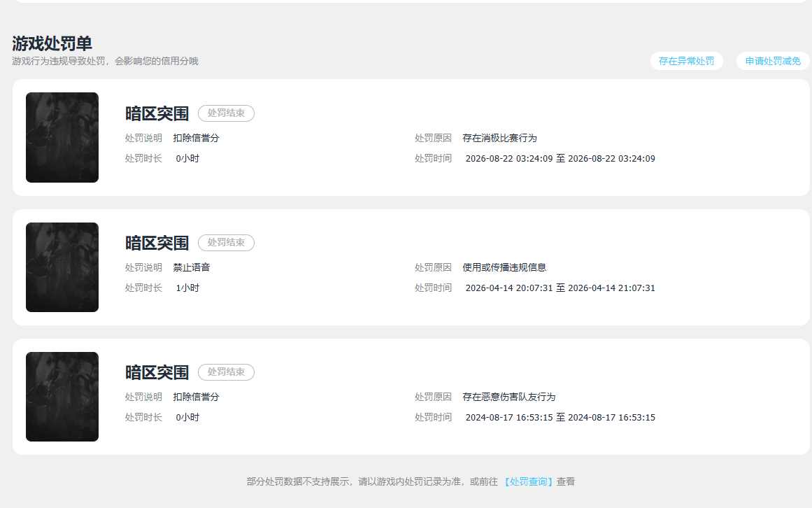This screenshot has width=812, height=508.
Task: Click 暗区突围 title of the bottom card
Action: coord(157,372)
